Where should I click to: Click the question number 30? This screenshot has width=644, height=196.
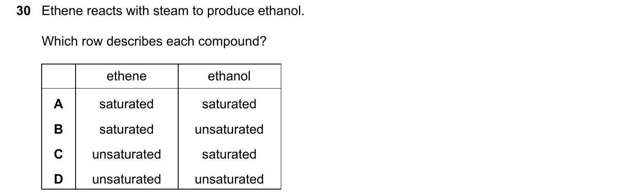[24, 12]
